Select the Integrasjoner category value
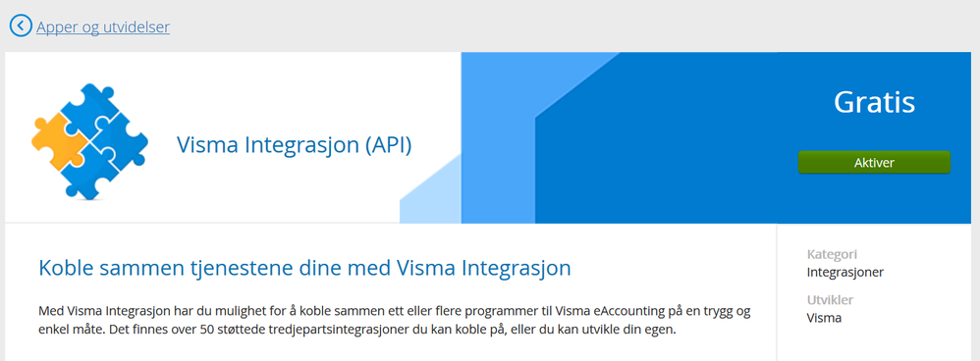Screen dimensions: 980x361 click(845, 273)
